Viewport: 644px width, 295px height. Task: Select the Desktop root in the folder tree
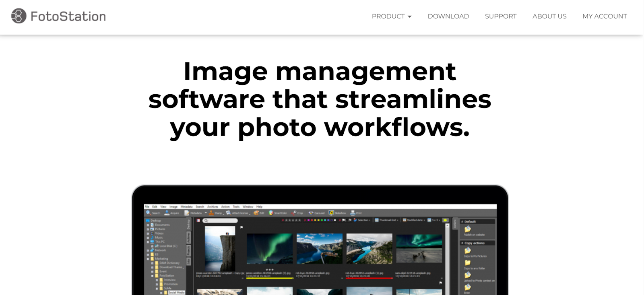153,221
